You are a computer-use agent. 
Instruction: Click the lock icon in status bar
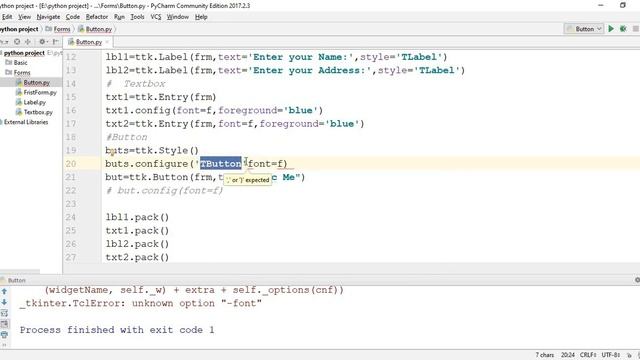click(x=629, y=355)
